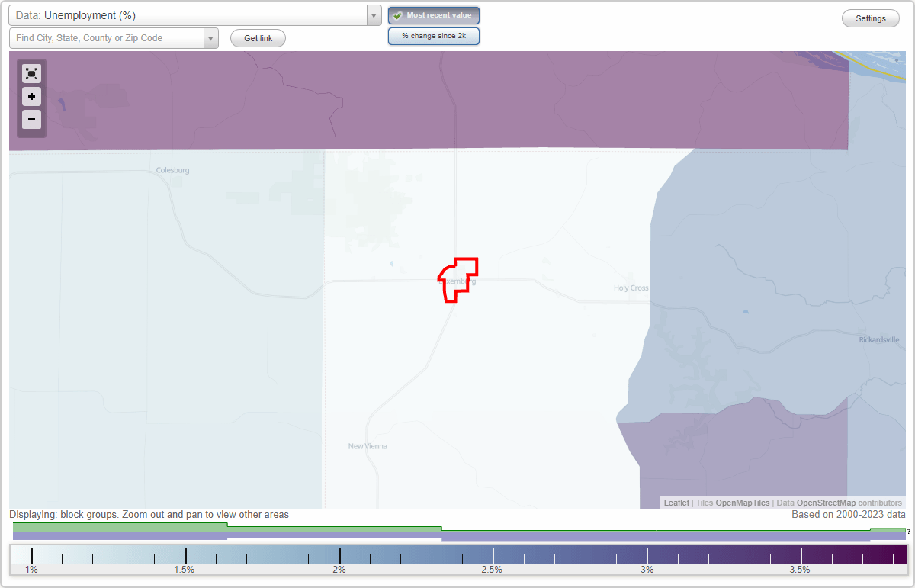Click the Get link button
Image resolution: width=915 pixels, height=588 pixels.
258,38
